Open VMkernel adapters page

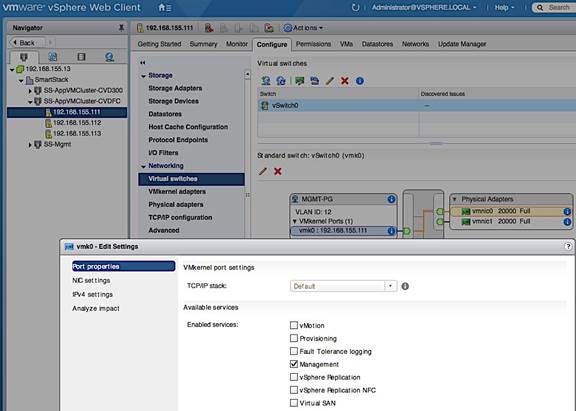click(177, 191)
